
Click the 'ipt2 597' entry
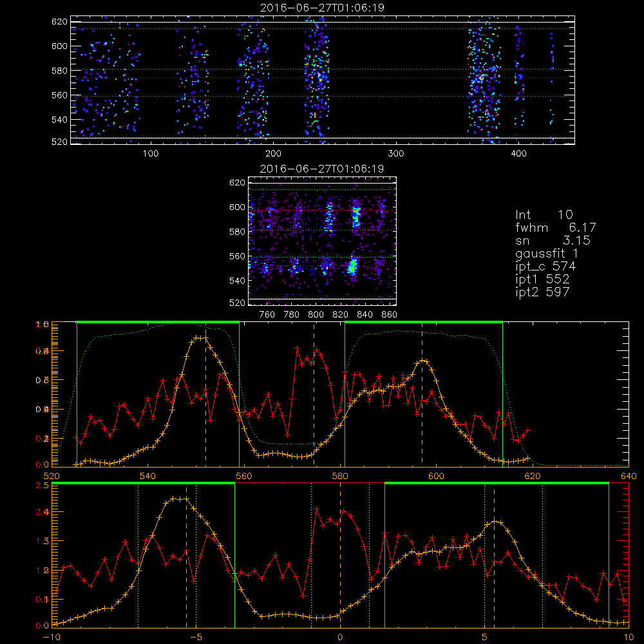[542, 292]
